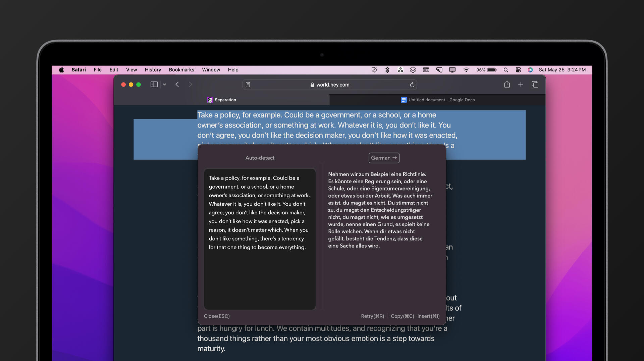
Task: Reload the page with refresh icon
Action: point(412,85)
